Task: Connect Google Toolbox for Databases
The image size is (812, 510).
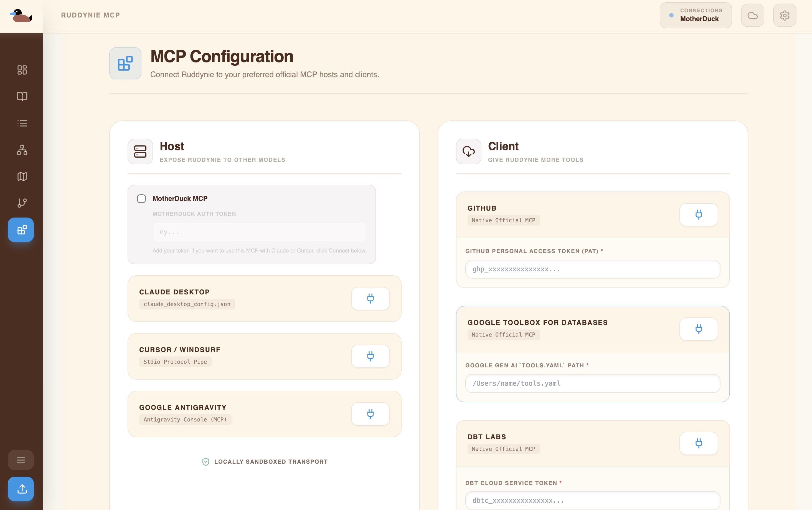Action: [699, 329]
